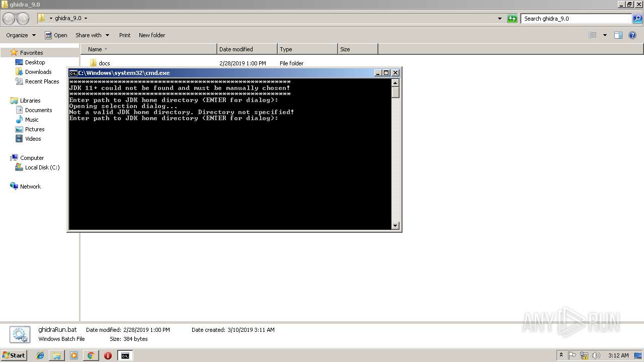Open Videos library

[33, 139]
